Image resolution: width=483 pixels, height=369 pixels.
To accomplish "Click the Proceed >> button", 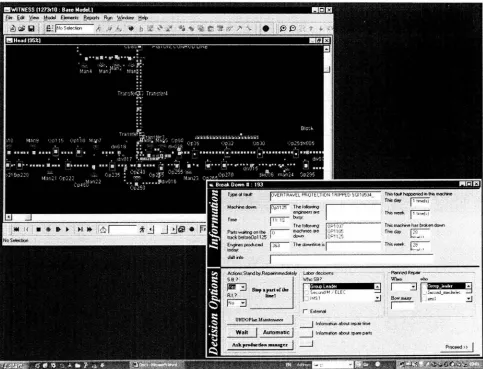I will tap(457, 347).
